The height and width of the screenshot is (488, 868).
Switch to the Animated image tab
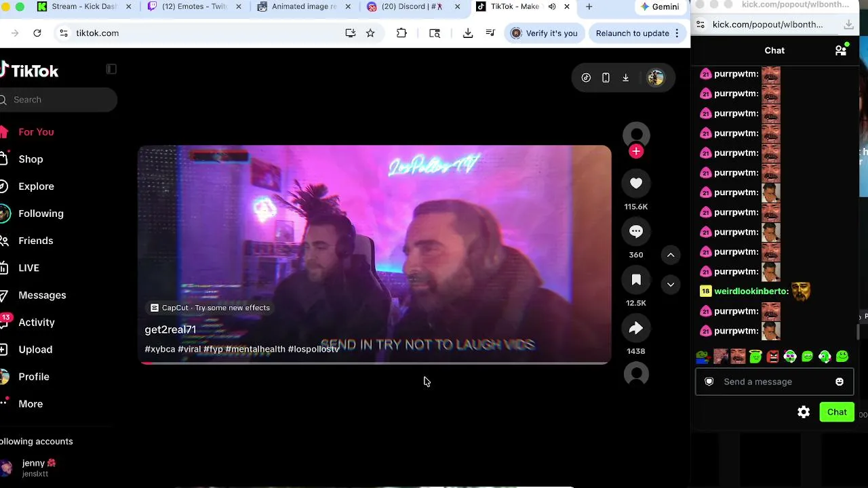[x=304, y=7]
